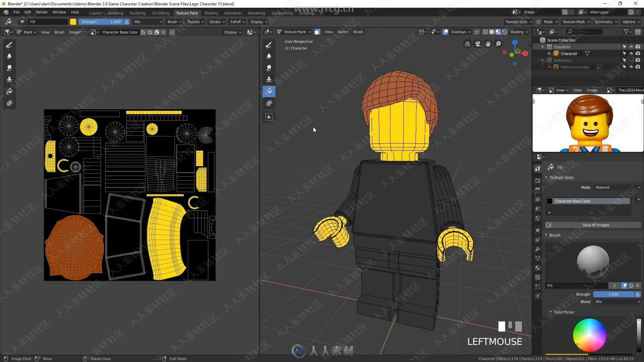The height and width of the screenshot is (362, 644).
Task: Open the Mix blend mode dropdown in top bar
Action: pyautogui.click(x=148, y=22)
